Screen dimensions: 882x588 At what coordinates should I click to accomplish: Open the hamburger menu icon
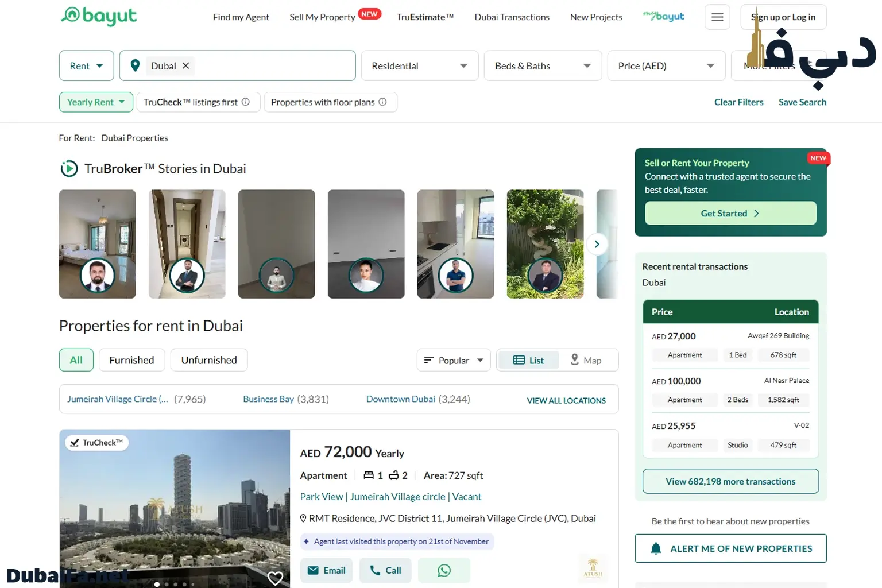coord(717,17)
